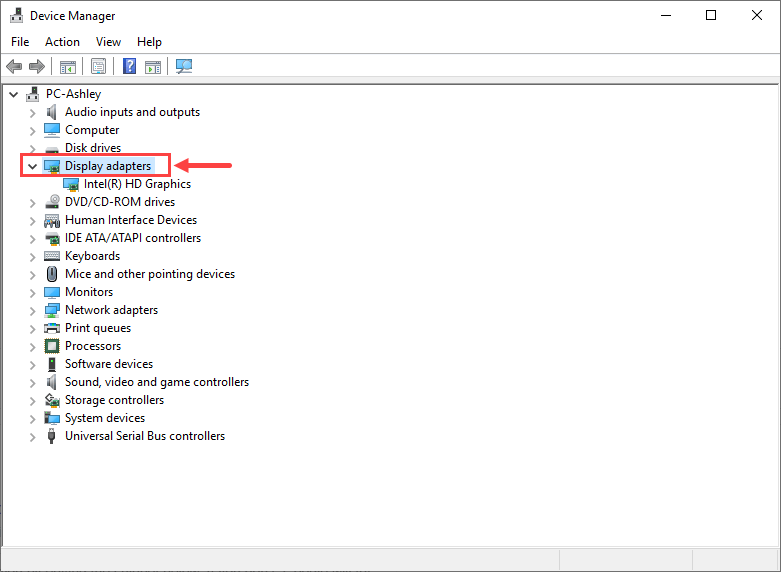Open the Properties toolbar icon
This screenshot has width=781, height=572.
[99, 66]
